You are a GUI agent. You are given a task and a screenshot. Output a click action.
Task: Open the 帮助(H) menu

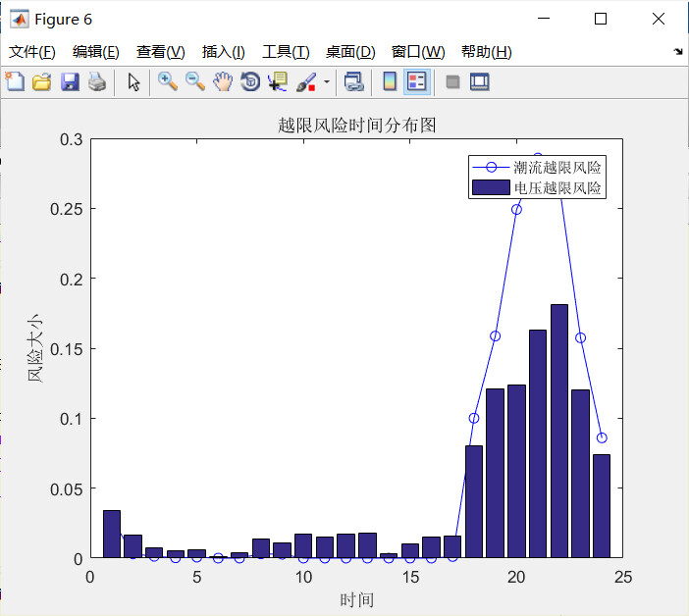tap(487, 52)
